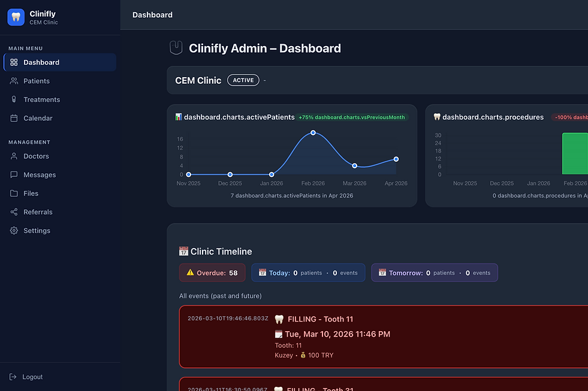Click the +75% vsPreviousMonth badge
Screen dimensions: 588x391
pyautogui.click(x=352, y=117)
